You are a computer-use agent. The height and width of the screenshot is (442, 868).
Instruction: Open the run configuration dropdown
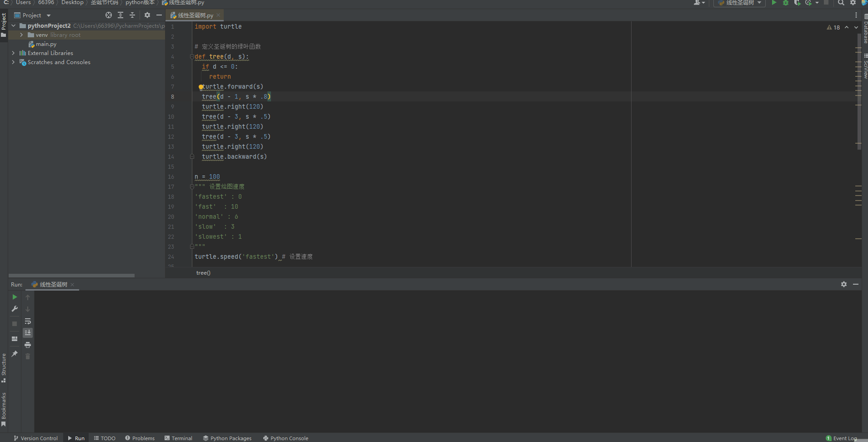tap(740, 3)
